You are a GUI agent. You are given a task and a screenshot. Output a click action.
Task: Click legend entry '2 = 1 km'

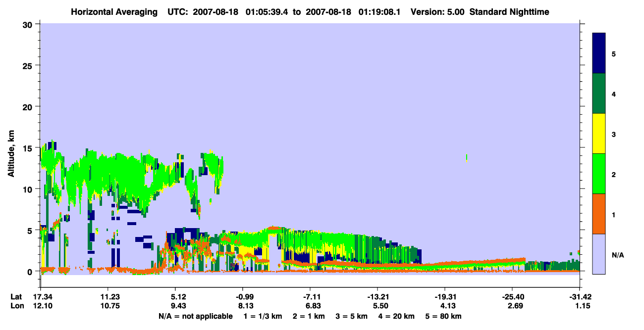click(308, 316)
